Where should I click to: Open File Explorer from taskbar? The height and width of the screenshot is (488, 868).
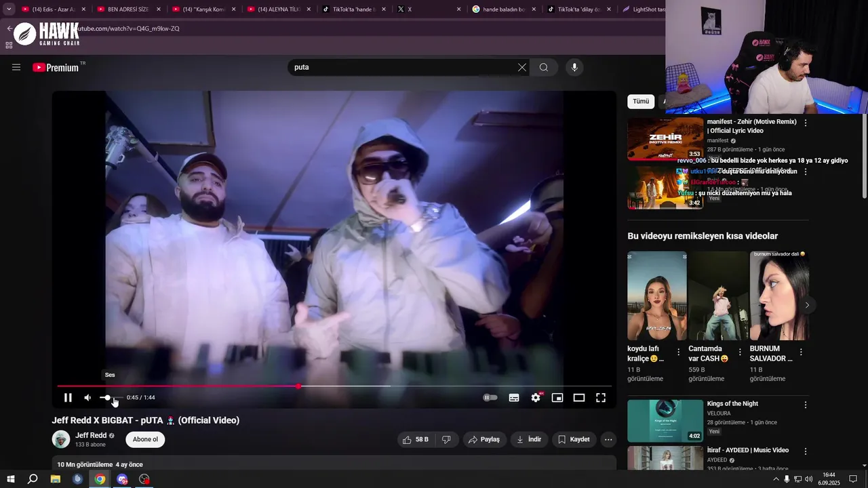(x=56, y=479)
